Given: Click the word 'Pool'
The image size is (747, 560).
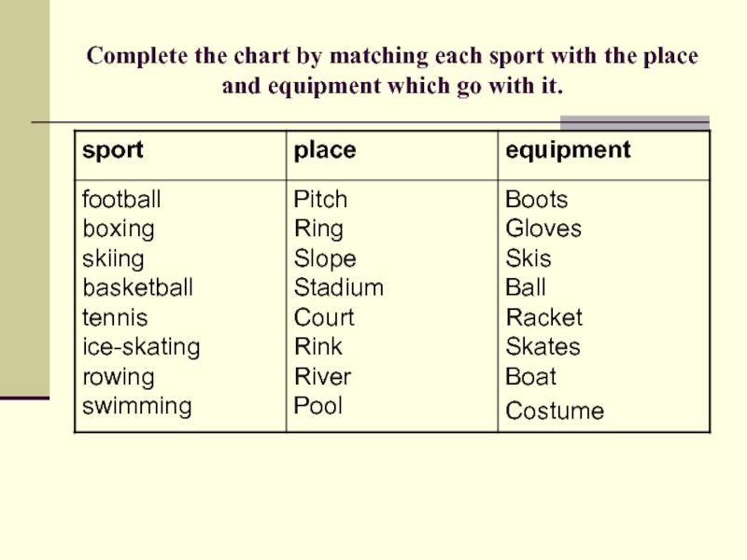Looking at the screenshot, I should coord(318,406).
